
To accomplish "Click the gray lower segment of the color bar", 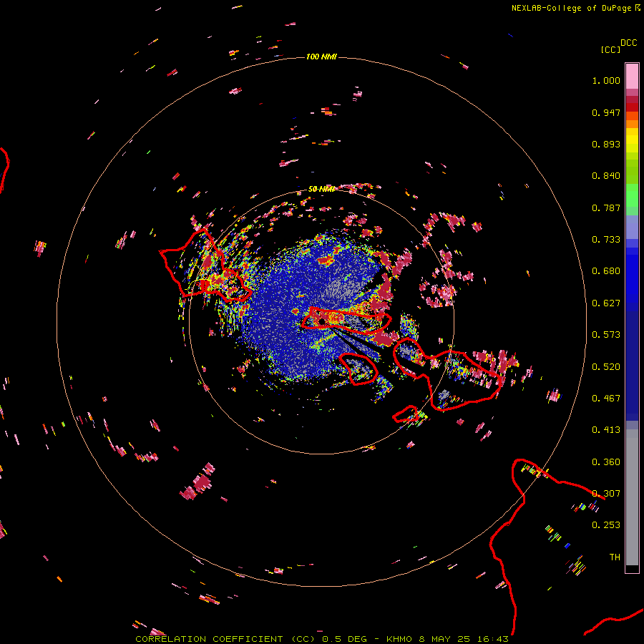I will (632, 497).
